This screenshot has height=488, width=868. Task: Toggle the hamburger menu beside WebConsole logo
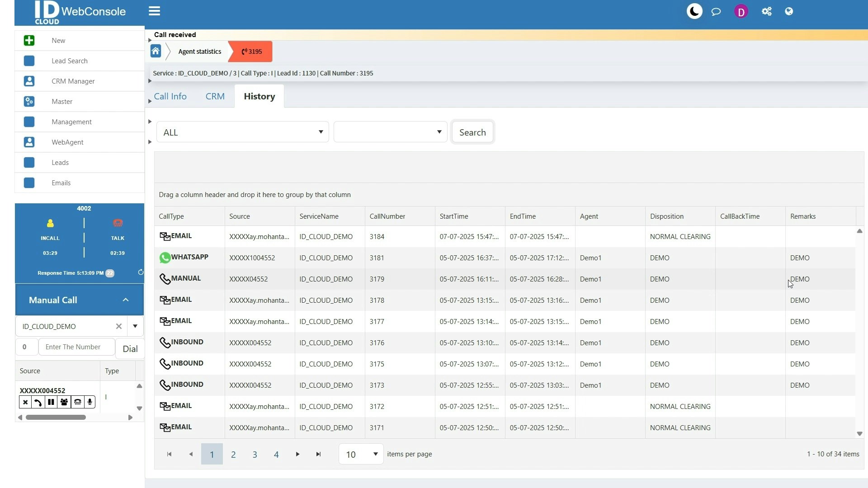[155, 11]
